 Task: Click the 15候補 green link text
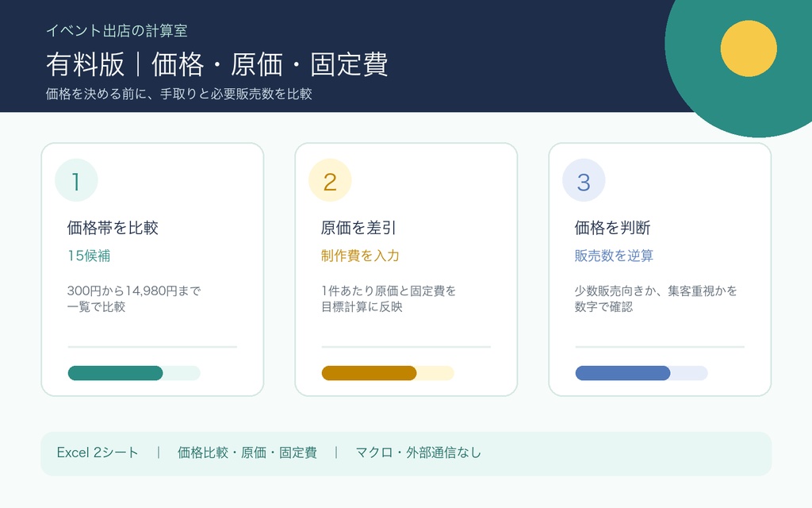[89, 256]
